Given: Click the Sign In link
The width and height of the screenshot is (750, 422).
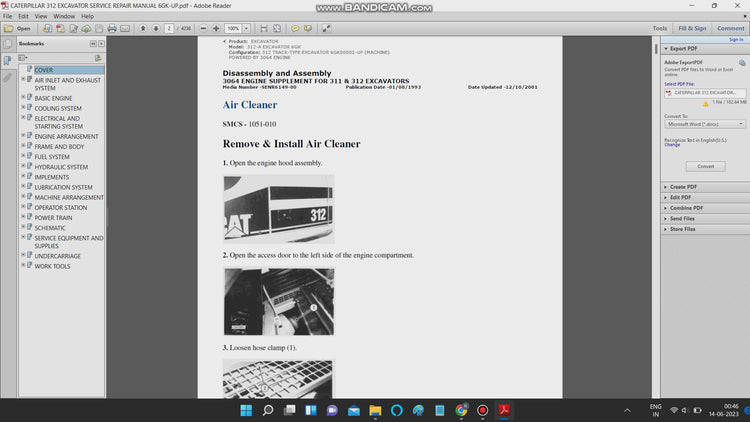Looking at the screenshot, I should click(x=736, y=40).
